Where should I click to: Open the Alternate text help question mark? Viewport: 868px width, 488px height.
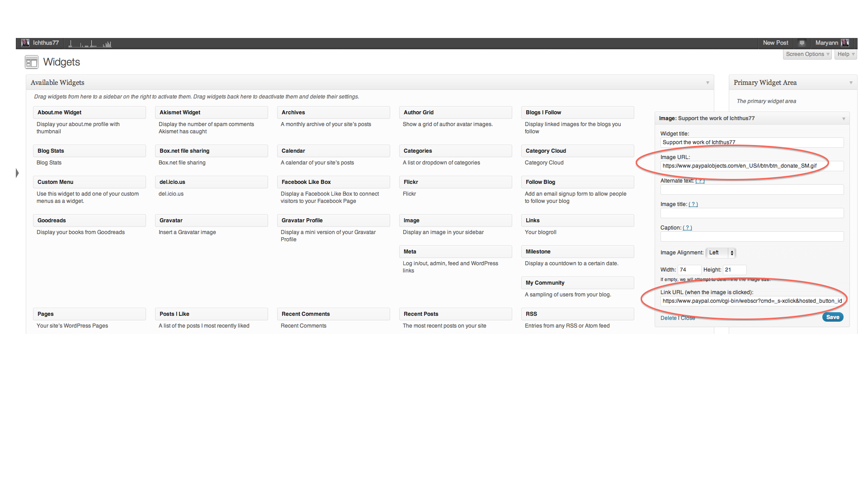700,181
